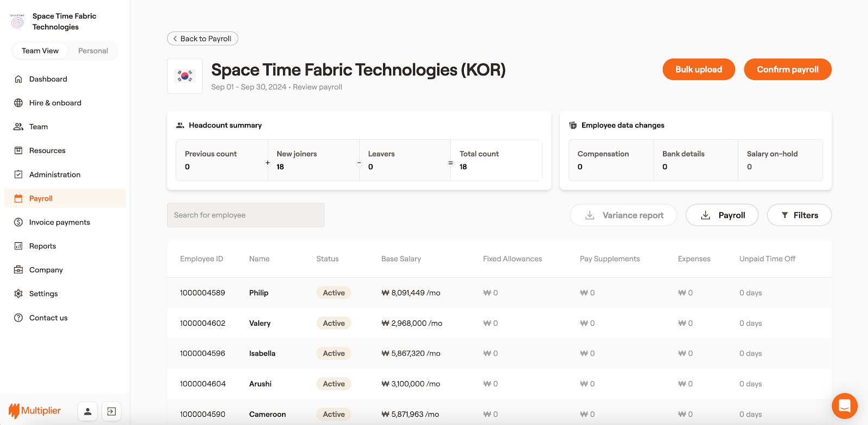Click the Settings gear icon
868x425 pixels.
18,294
